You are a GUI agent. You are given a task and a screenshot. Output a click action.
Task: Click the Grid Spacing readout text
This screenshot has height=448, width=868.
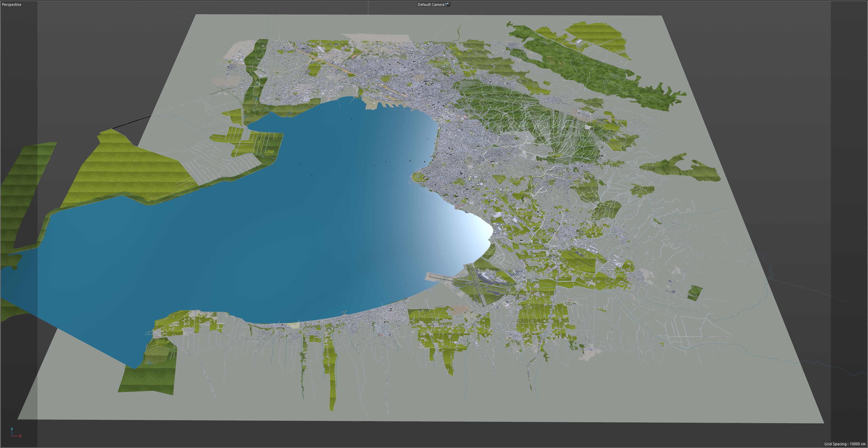pyautogui.click(x=844, y=444)
